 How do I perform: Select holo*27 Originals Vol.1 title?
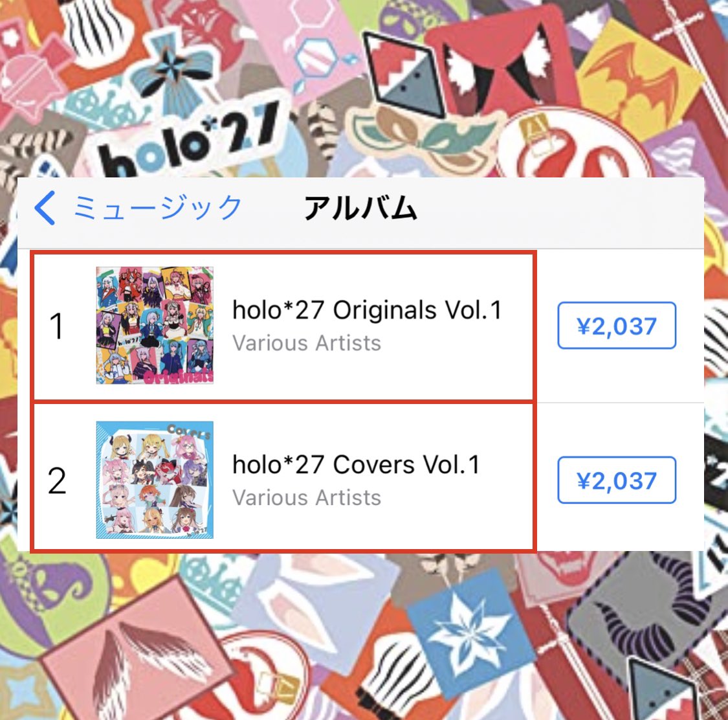[368, 310]
